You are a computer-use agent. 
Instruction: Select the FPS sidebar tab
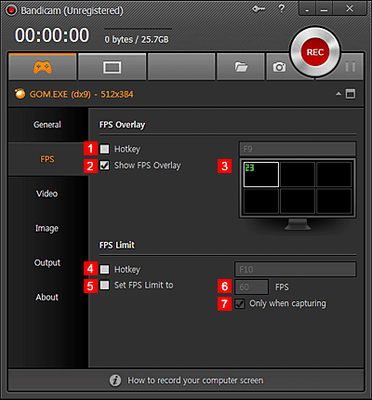pyautogui.click(x=47, y=159)
